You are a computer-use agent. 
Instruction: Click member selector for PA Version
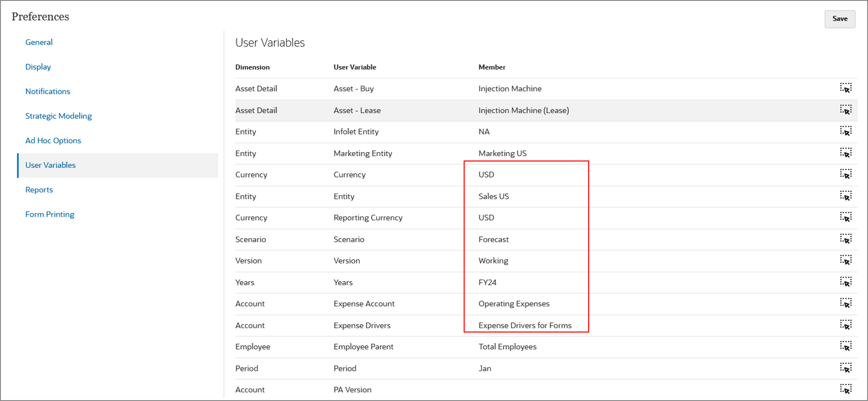click(845, 389)
